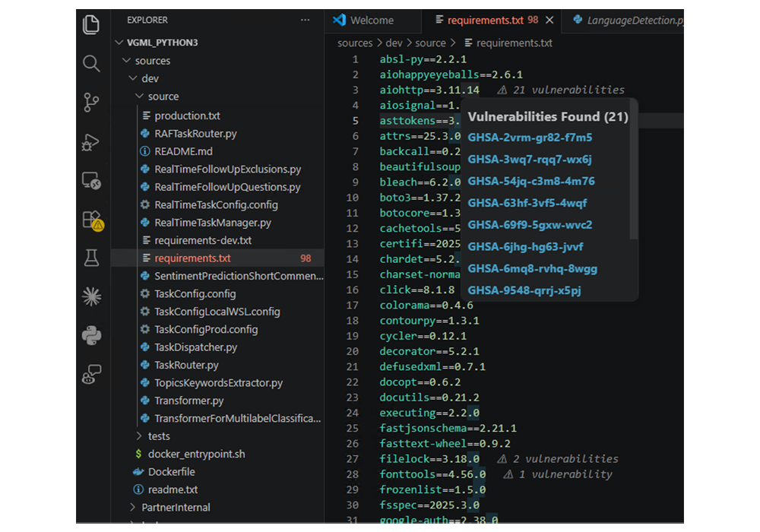The height and width of the screenshot is (532, 760).
Task: Click warning icon next to filelock vulnerabilities
Action: tap(502, 459)
